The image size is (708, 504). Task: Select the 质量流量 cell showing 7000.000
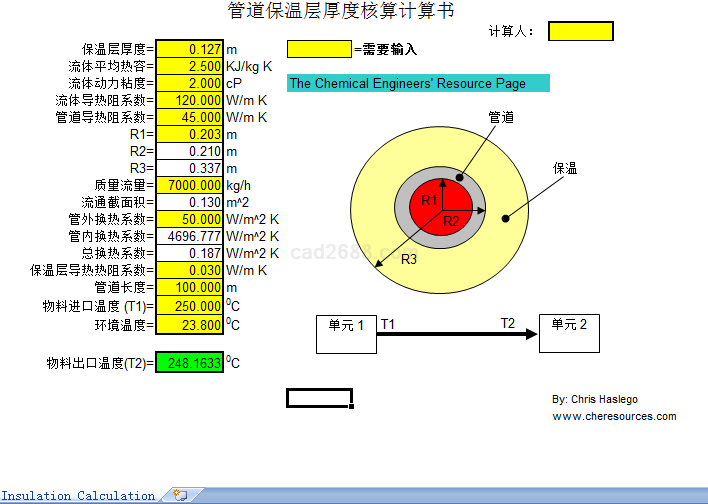tap(190, 185)
